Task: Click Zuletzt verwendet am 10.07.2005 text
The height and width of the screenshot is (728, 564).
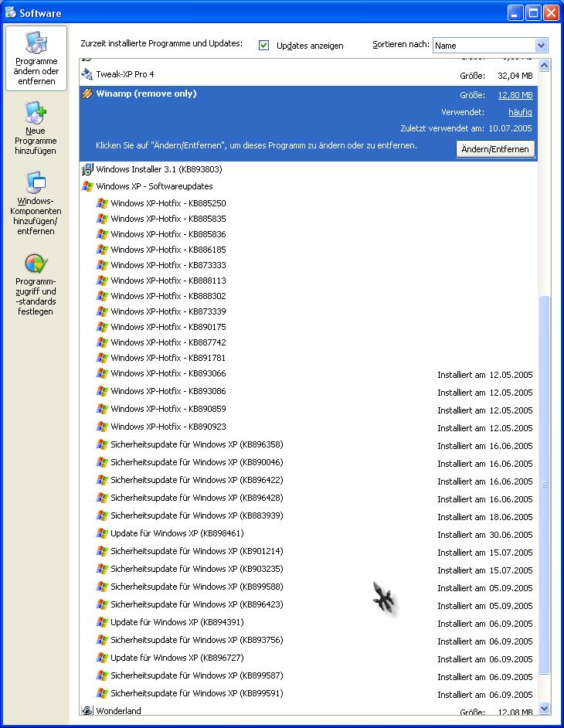Action: [466, 128]
